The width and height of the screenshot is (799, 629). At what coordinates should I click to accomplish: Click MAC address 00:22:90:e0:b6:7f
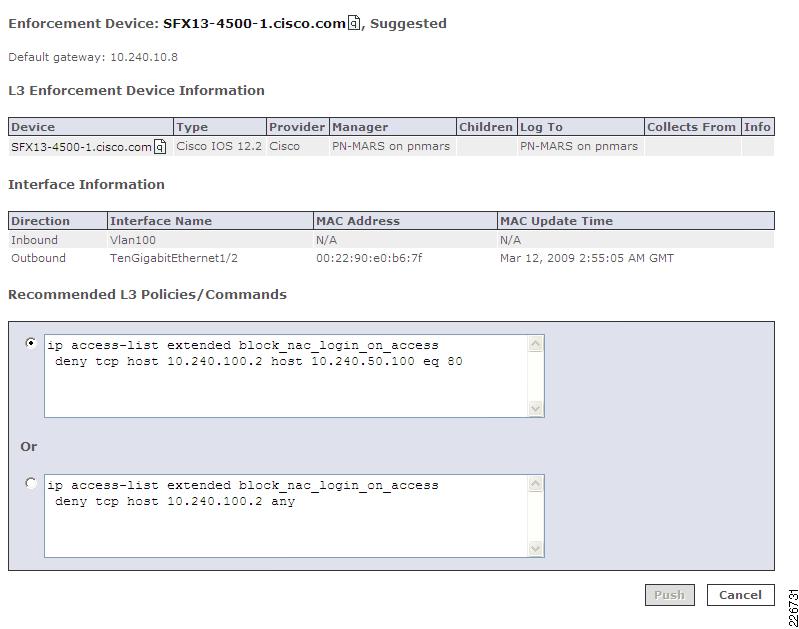(369, 258)
